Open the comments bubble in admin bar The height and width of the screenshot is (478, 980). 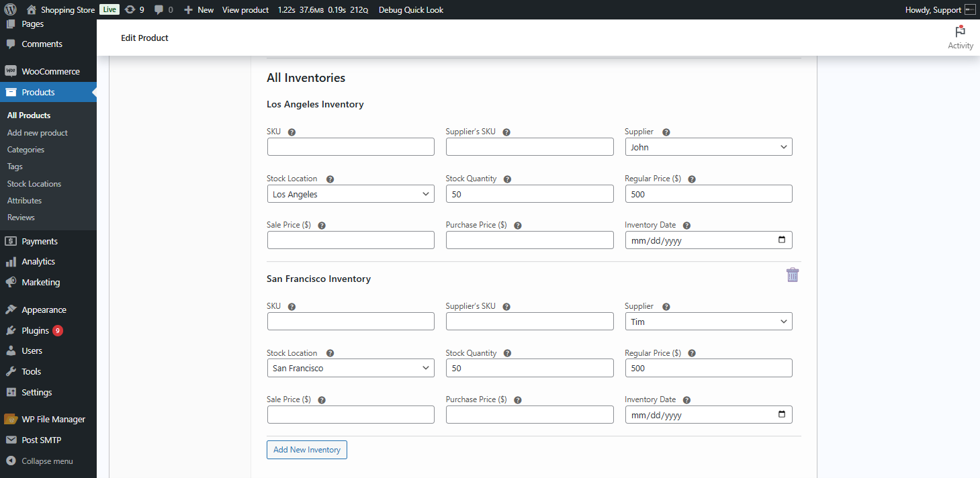[x=163, y=9]
